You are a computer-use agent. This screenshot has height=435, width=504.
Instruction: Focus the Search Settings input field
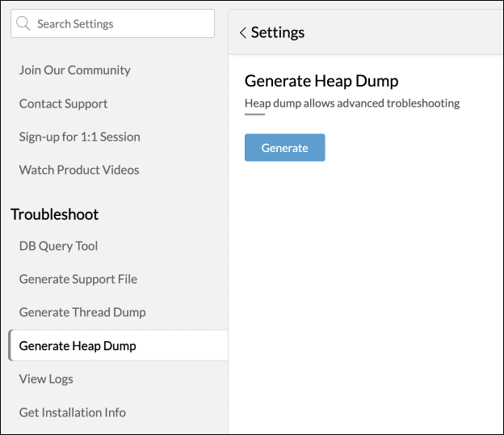(121, 24)
